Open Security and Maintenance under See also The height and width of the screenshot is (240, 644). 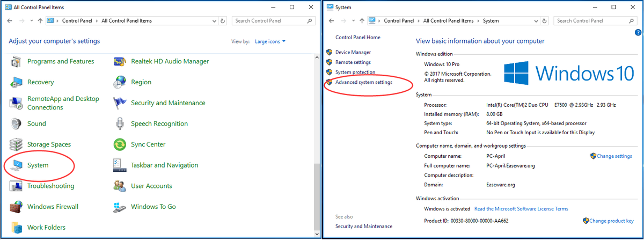tap(364, 226)
